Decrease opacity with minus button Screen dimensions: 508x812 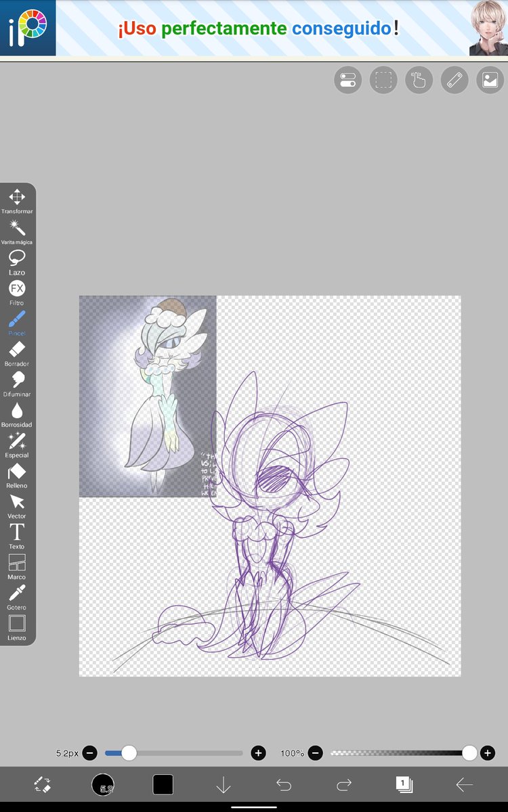point(315,752)
